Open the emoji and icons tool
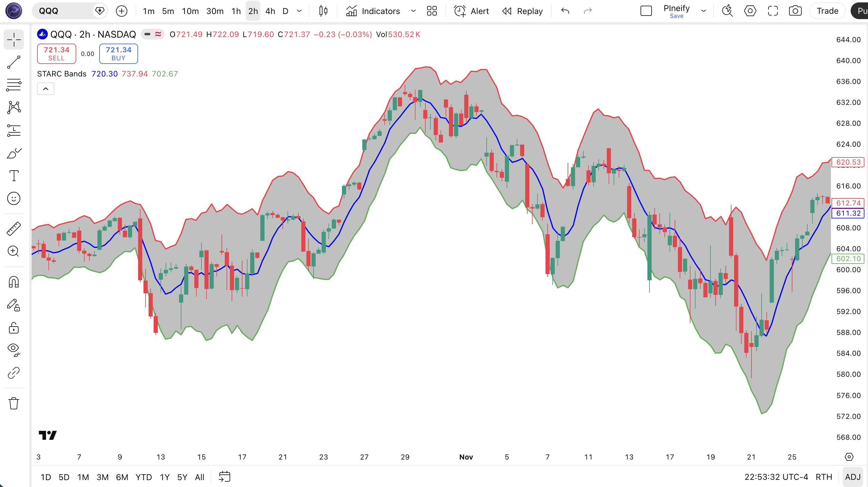 click(14, 198)
